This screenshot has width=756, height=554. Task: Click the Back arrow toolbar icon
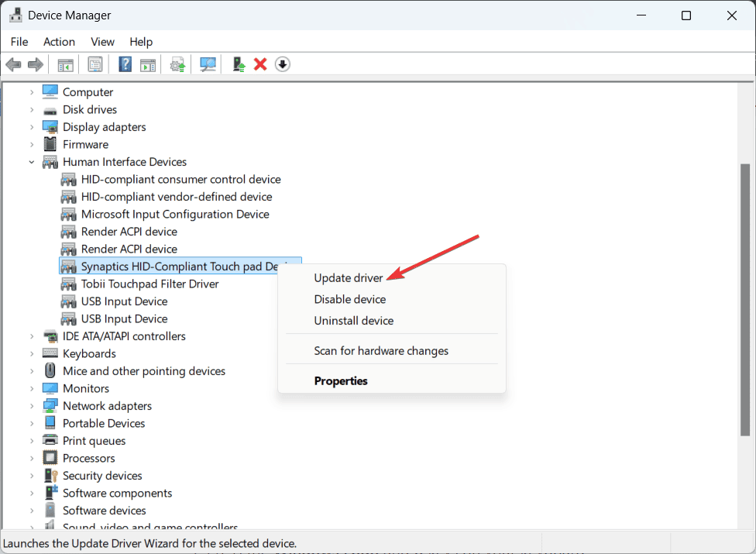[x=13, y=64]
